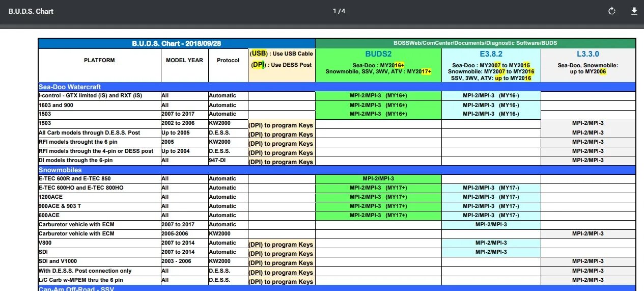Click E3.8.2 'MPI-2/MPI-3' cell in SDI 2007 to 2014 row
Image resolution: width=644 pixels, height=291 pixels.
(491, 252)
